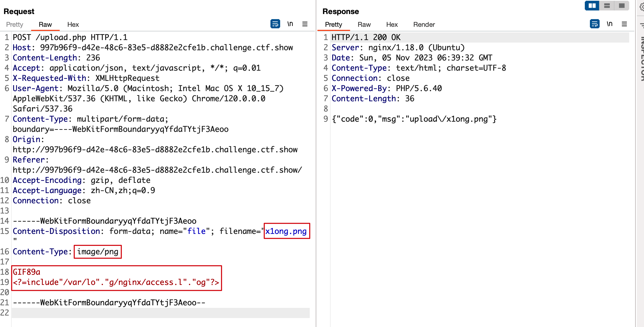Click the include access log PHP payload
644x327 pixels.
[116, 282]
